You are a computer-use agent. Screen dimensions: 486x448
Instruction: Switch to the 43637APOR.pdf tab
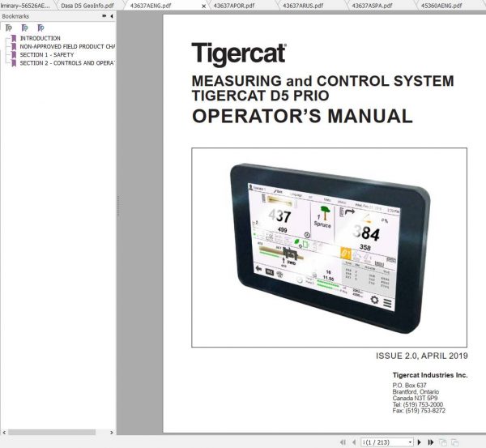tap(234, 6)
